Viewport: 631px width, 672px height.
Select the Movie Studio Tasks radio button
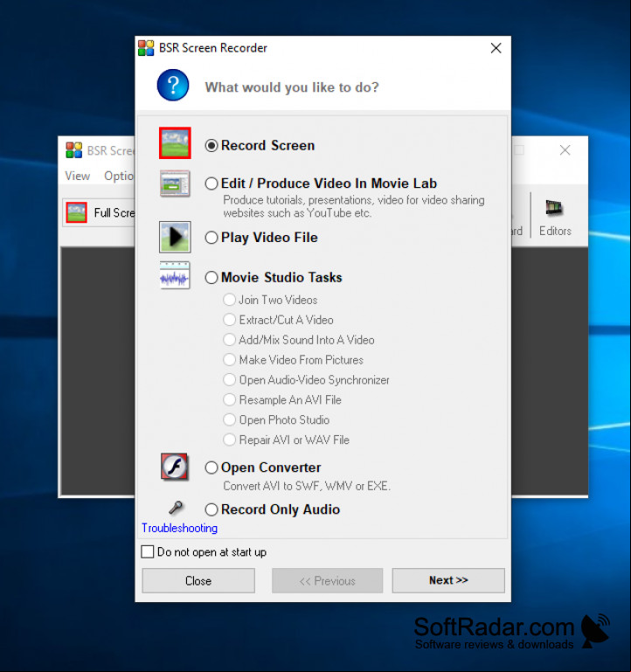(x=211, y=278)
